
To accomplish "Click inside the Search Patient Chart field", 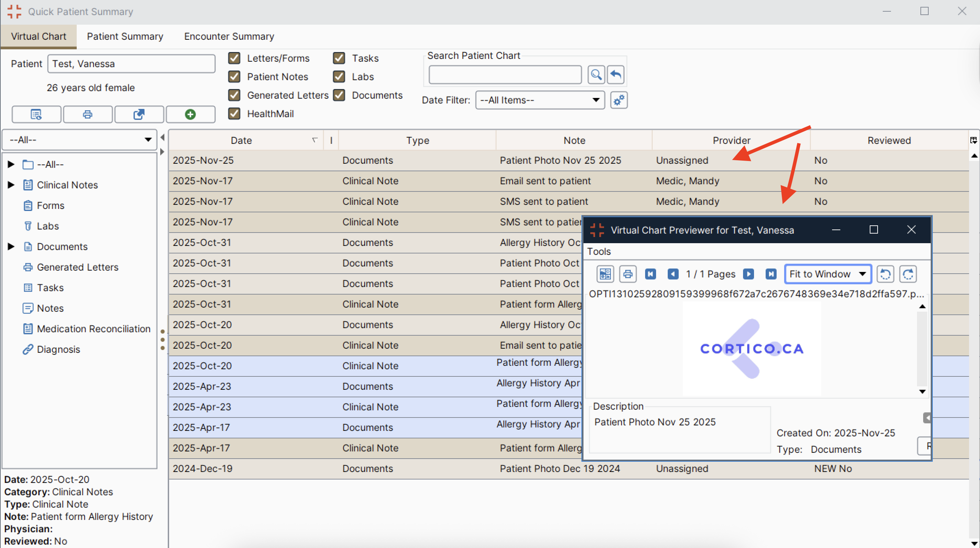I will 505,75.
